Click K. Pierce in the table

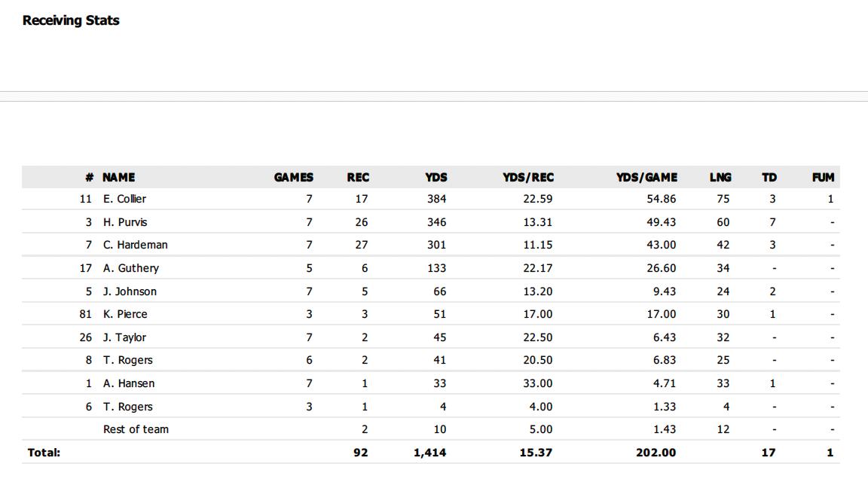(125, 314)
